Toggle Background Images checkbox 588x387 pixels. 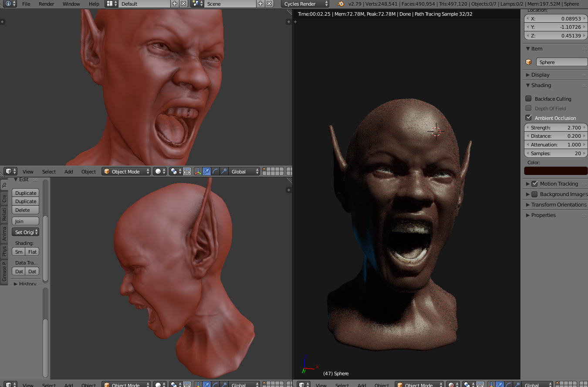point(535,194)
